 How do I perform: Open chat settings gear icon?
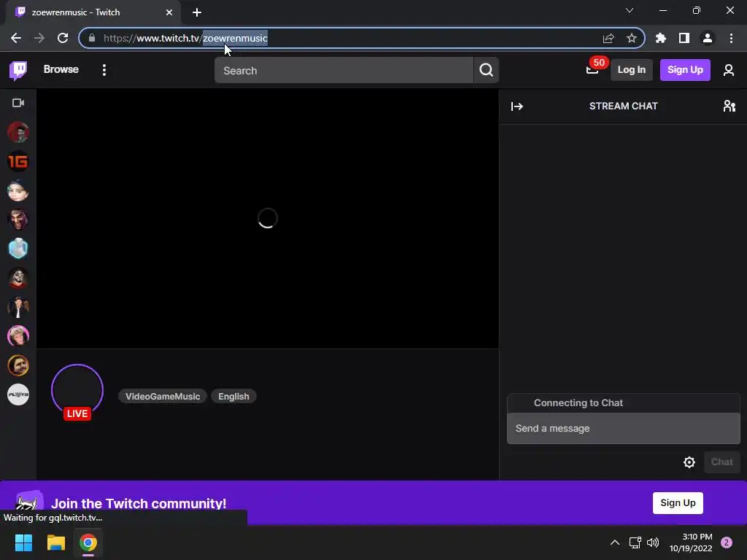(689, 462)
